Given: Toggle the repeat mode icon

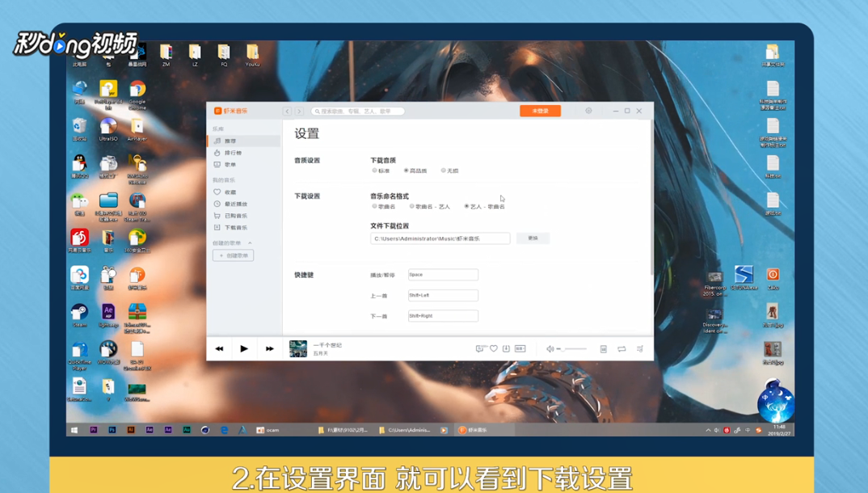Looking at the screenshot, I should (x=622, y=348).
